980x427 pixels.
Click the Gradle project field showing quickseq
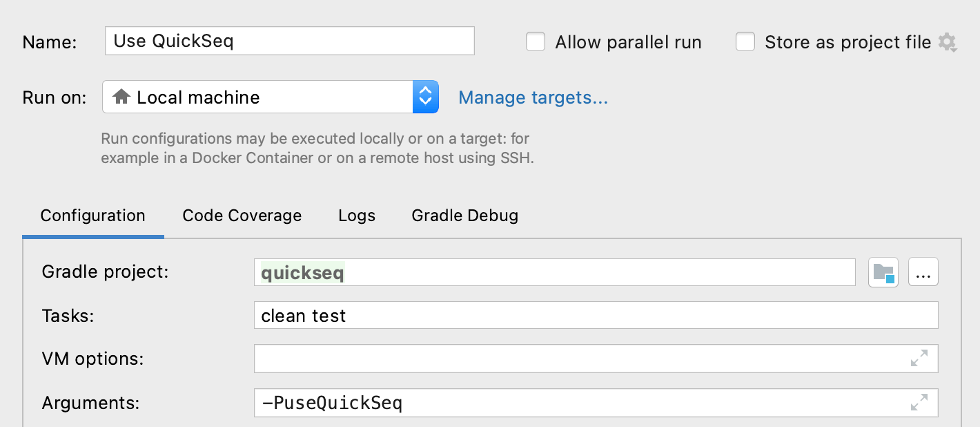[x=555, y=272]
